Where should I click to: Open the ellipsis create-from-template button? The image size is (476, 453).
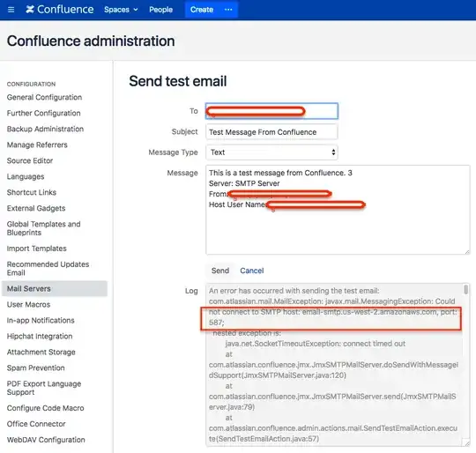[x=228, y=10]
